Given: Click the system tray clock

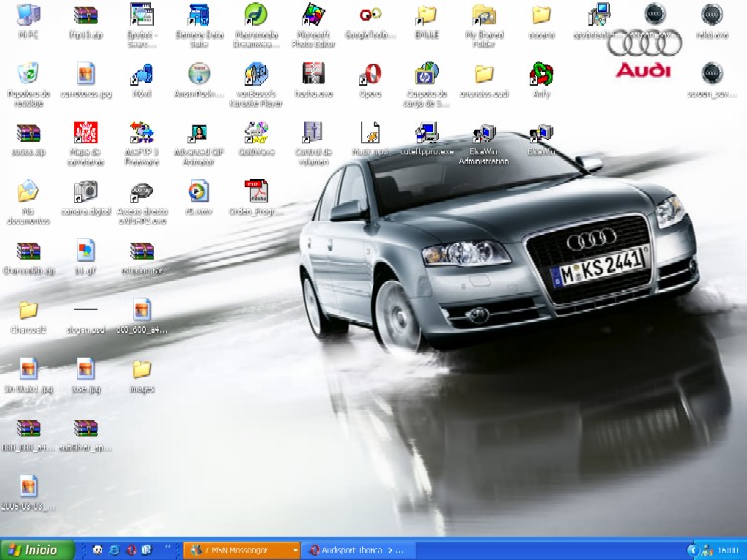Looking at the screenshot, I should tap(728, 550).
